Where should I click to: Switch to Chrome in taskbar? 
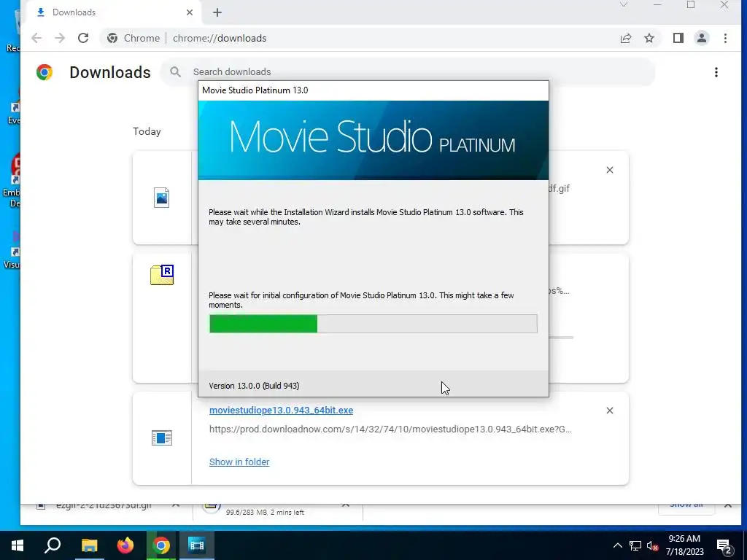pyautogui.click(x=161, y=545)
